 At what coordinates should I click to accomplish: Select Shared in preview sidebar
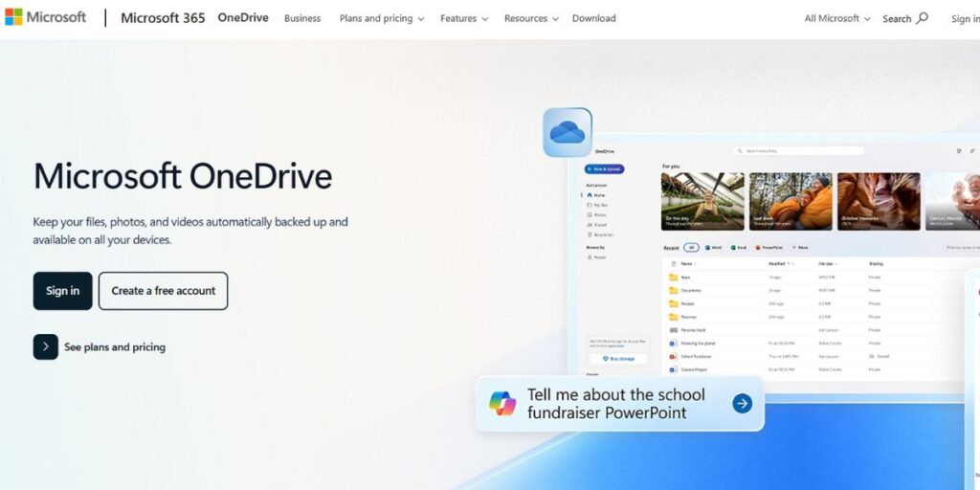click(597, 225)
